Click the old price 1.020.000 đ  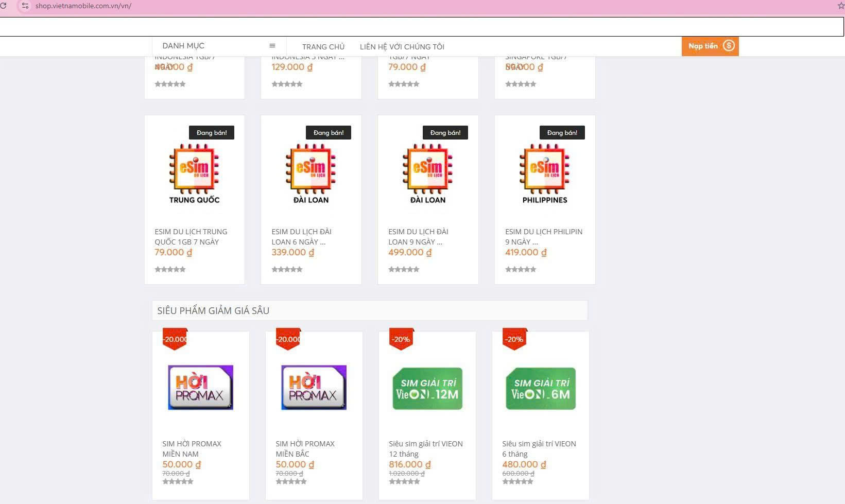coord(407,474)
